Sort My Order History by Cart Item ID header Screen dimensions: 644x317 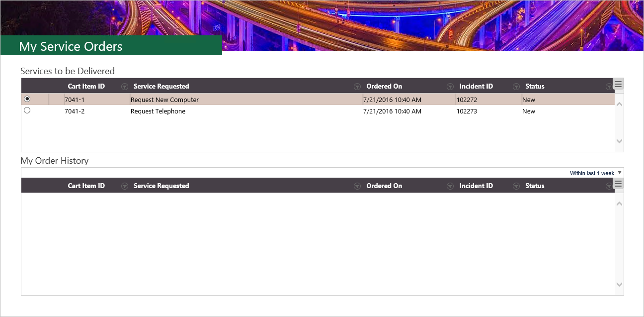point(86,186)
